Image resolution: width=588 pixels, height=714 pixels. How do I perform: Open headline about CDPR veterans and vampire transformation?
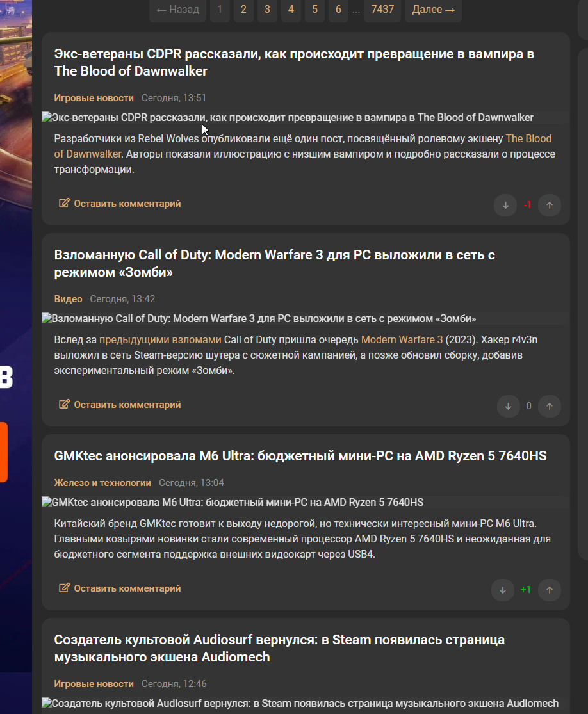[x=294, y=62]
